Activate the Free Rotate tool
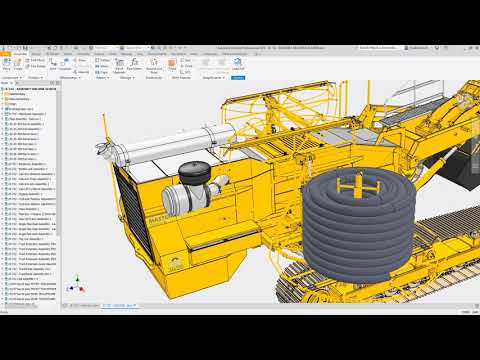This screenshot has height=360, width=480. pyautogui.click(x=35, y=66)
